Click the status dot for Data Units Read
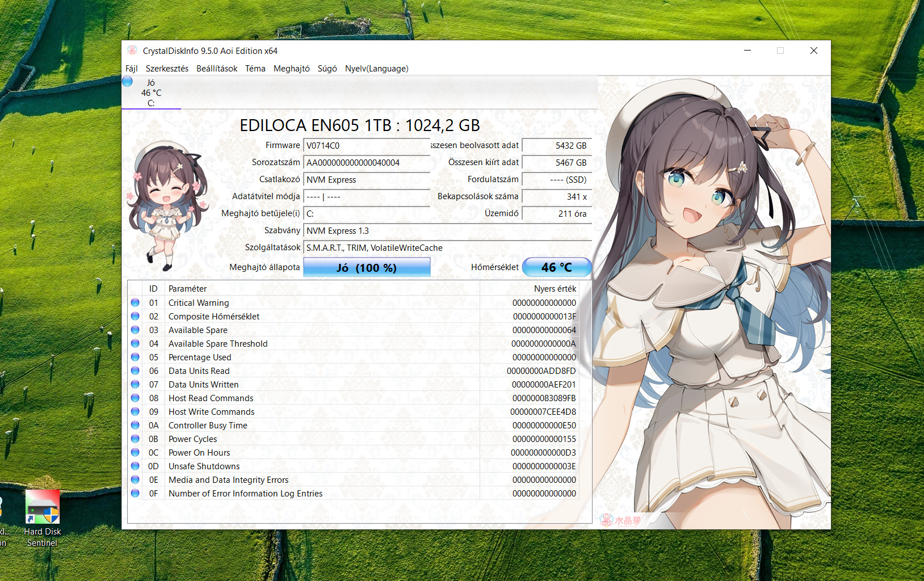Viewport: 924px width, 581px height. click(135, 371)
